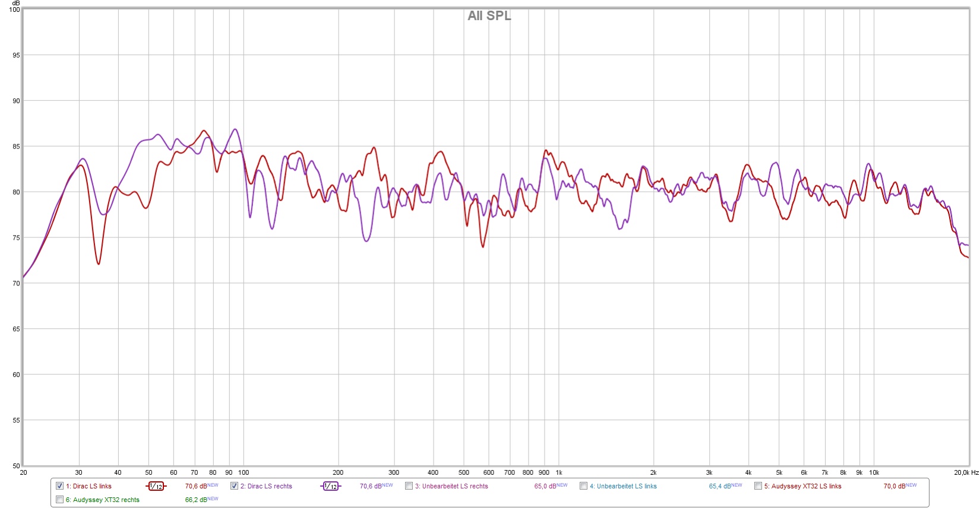The image size is (980, 508).
Task: Click the '75' label on the dB axis
Action: point(16,238)
